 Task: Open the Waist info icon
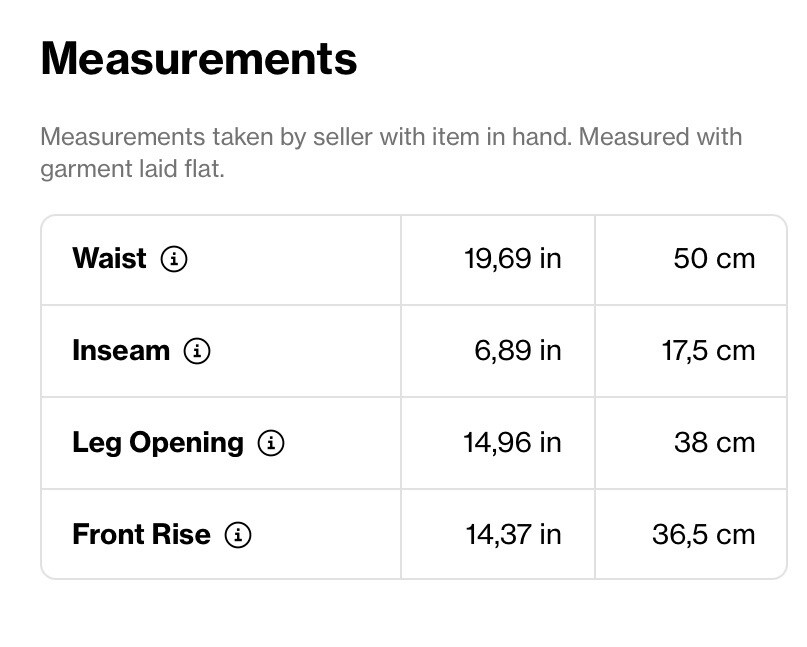(174, 258)
